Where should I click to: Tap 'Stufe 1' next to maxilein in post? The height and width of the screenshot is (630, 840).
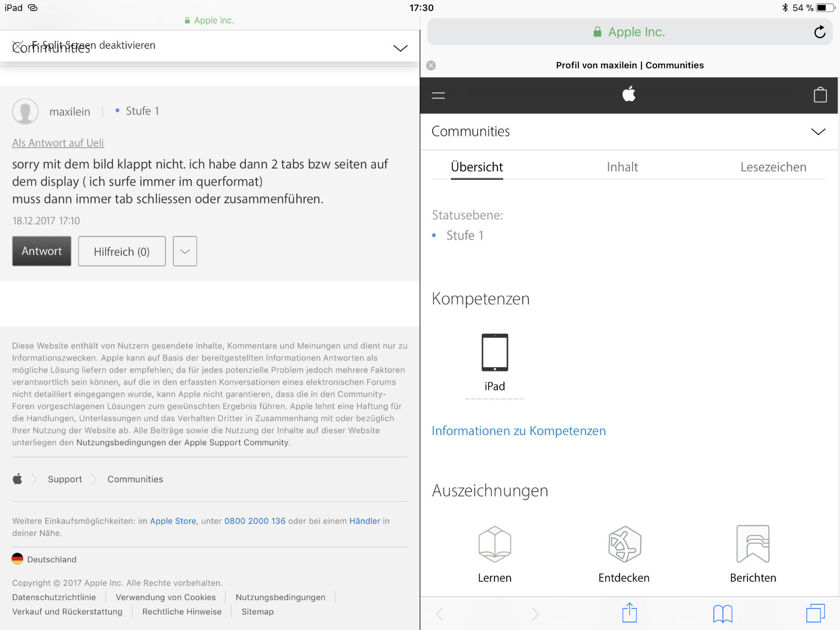[x=142, y=111]
